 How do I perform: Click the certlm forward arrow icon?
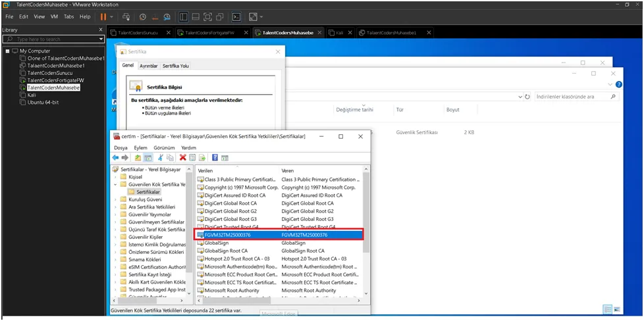tap(125, 158)
